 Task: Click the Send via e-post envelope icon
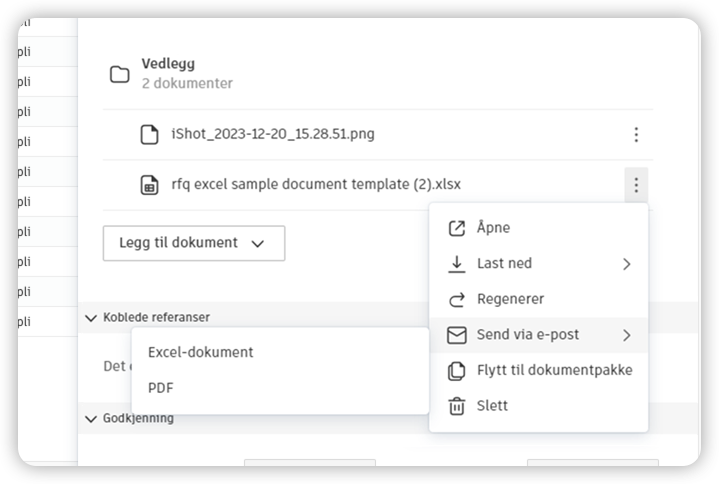point(457,335)
